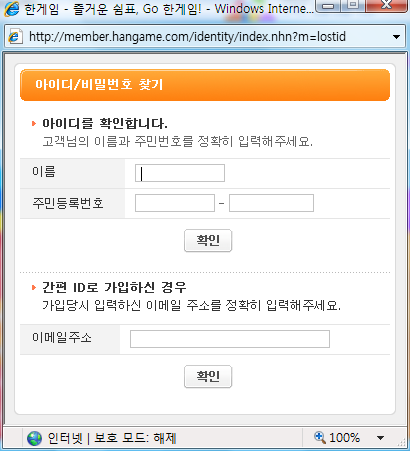The width and height of the screenshot is (410, 451).
Task: Click the 100% zoom level text
Action: click(344, 437)
